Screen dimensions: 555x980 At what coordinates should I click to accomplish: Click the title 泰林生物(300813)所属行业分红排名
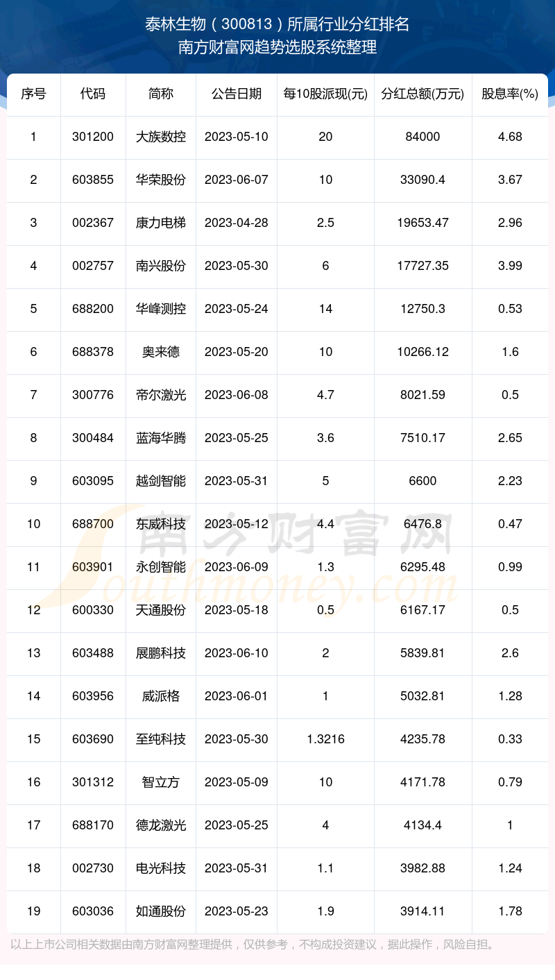(x=277, y=25)
